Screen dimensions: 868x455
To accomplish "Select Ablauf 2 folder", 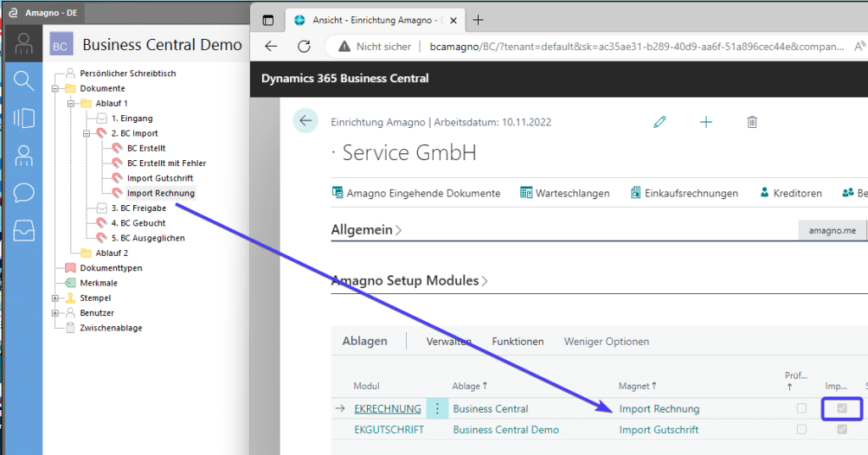I will tap(111, 253).
